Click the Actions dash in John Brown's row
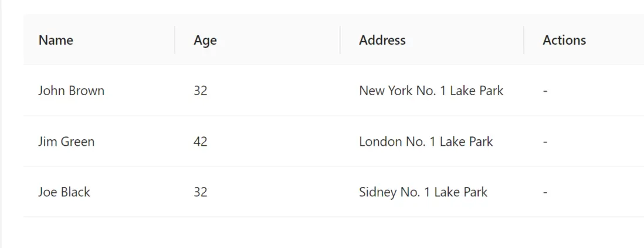The width and height of the screenshot is (644, 248). point(545,91)
